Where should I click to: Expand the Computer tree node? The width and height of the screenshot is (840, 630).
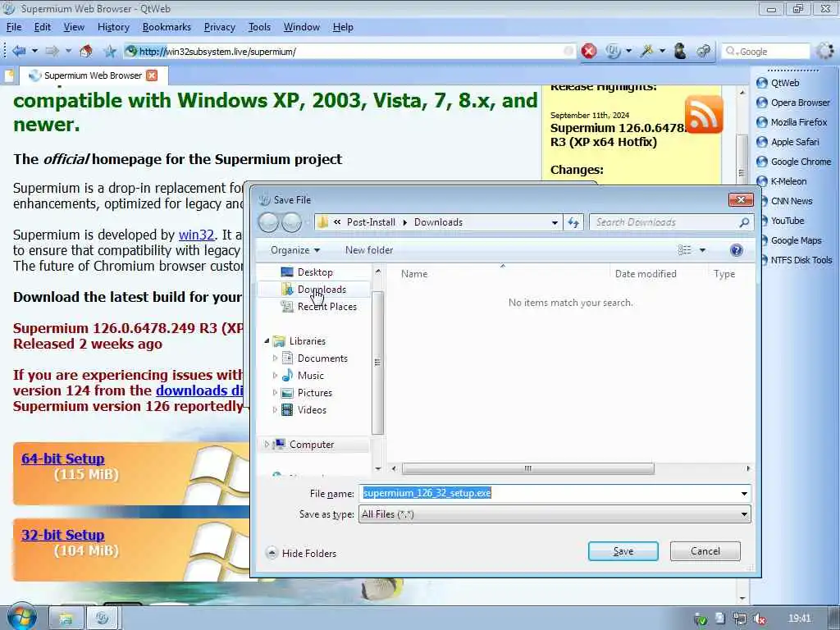tap(267, 444)
